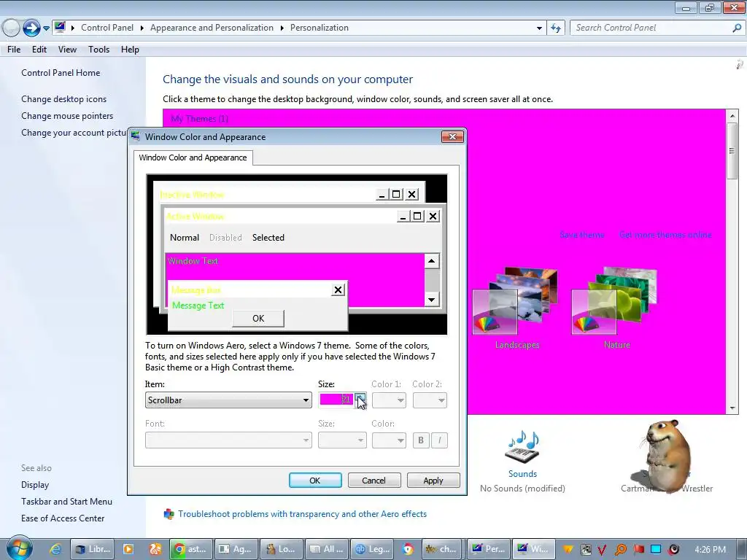This screenshot has width=747, height=560.
Task: Click the Control Panel Home link
Action: pyautogui.click(x=61, y=73)
